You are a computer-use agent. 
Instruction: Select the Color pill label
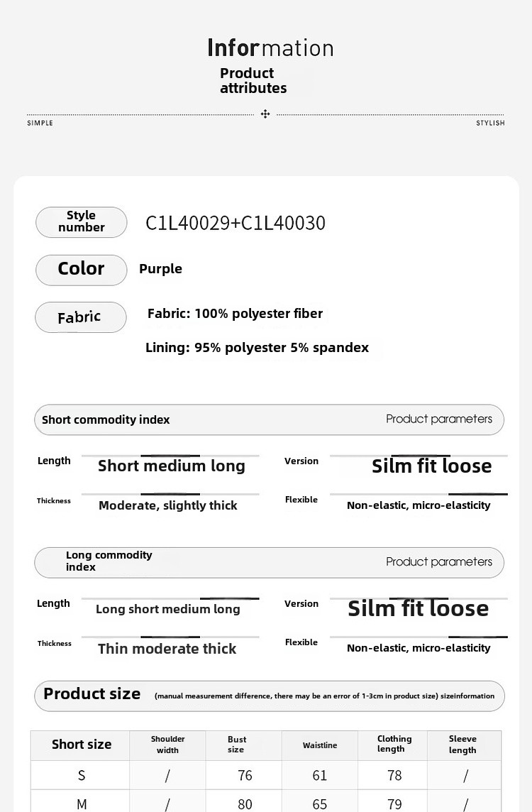(x=82, y=269)
